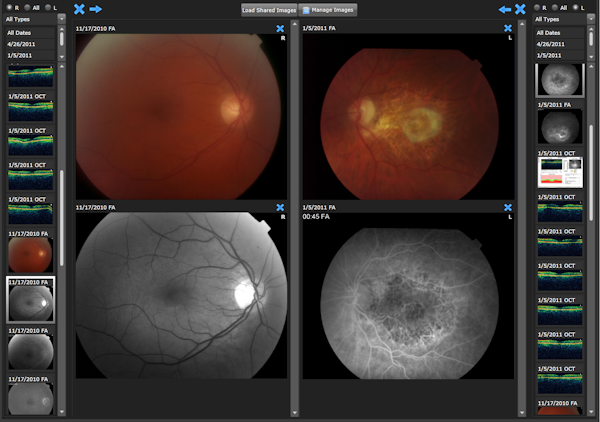This screenshot has height=422, width=600.
Task: Open the right All Types dropdown
Action: [564, 19]
